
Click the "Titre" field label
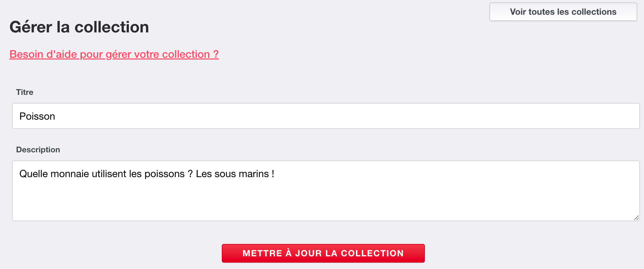pos(25,92)
